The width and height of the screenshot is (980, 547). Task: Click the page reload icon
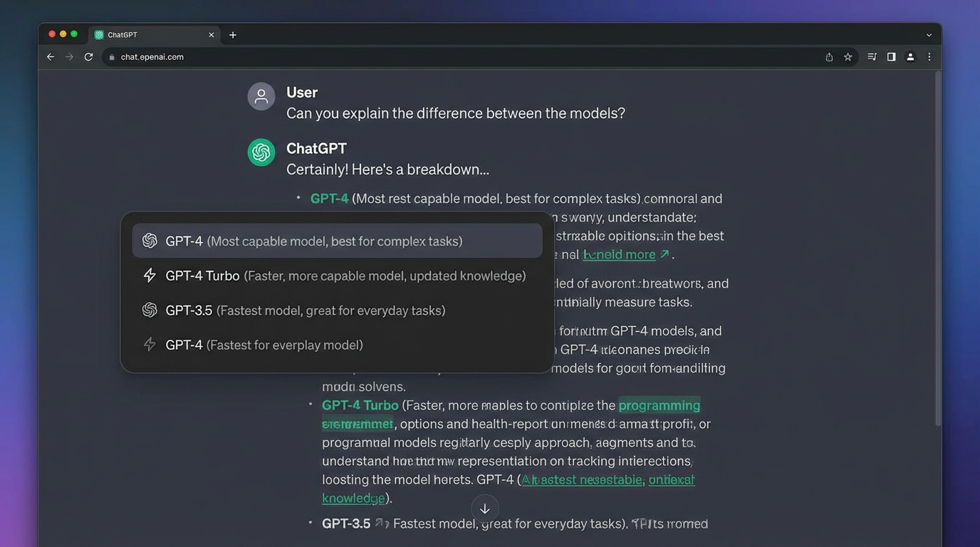click(x=88, y=56)
